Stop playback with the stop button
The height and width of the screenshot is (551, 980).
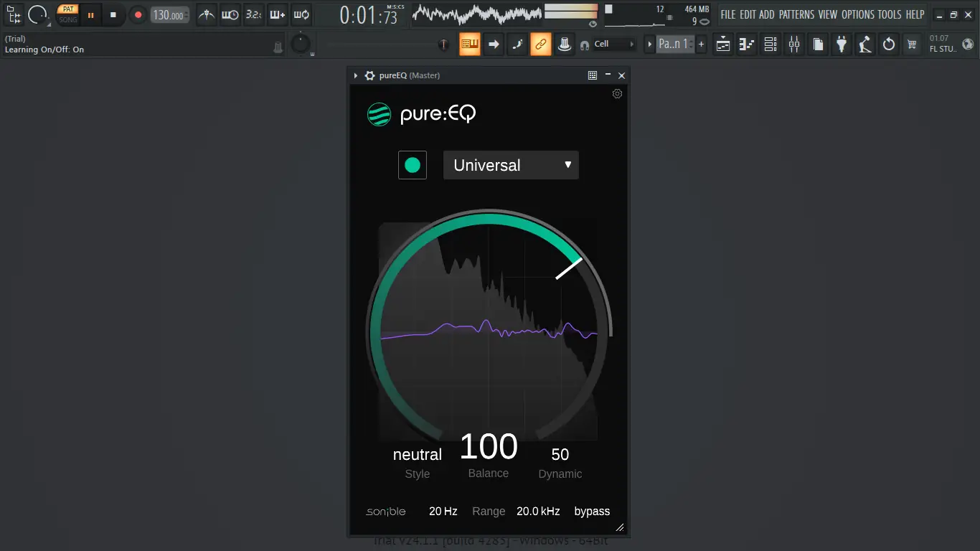click(113, 14)
